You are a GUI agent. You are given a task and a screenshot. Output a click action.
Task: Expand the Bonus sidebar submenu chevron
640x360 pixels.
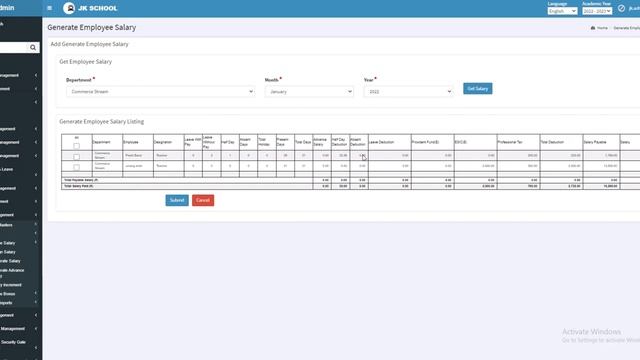[x=36, y=293]
